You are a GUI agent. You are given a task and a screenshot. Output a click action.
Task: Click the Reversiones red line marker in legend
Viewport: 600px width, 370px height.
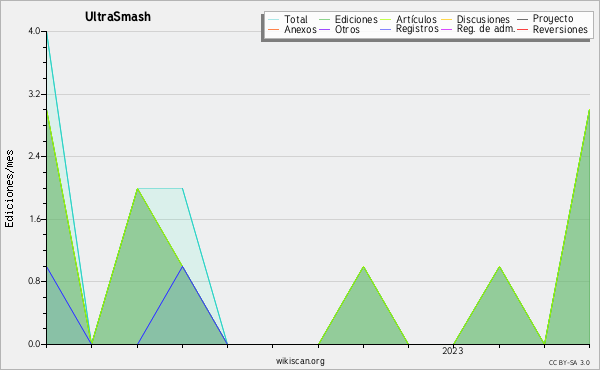(x=523, y=29)
